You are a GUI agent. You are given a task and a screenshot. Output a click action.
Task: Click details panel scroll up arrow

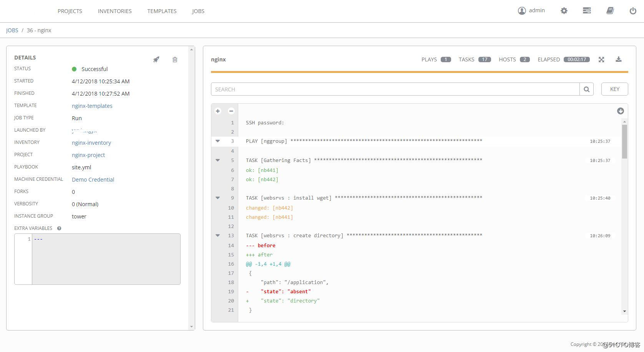[x=191, y=50]
